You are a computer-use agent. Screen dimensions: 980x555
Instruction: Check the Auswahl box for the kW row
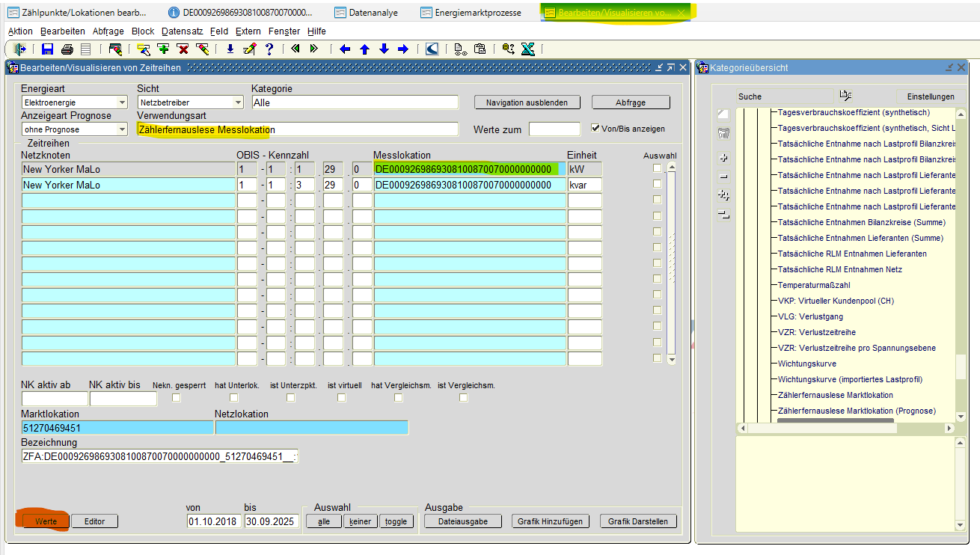pos(657,168)
